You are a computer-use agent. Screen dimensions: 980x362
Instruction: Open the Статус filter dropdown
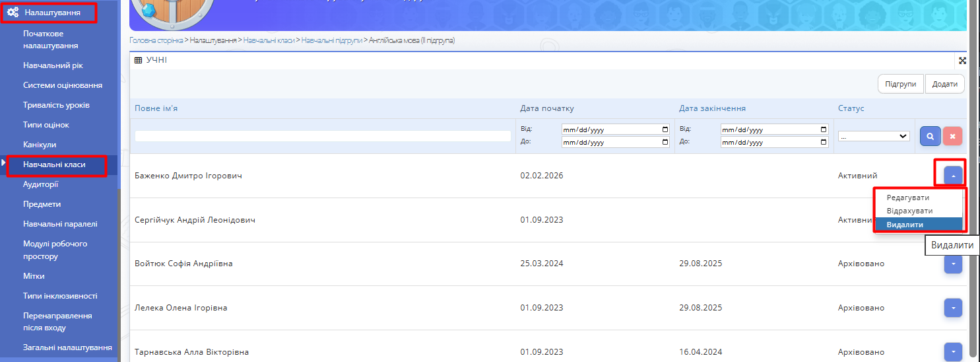874,136
